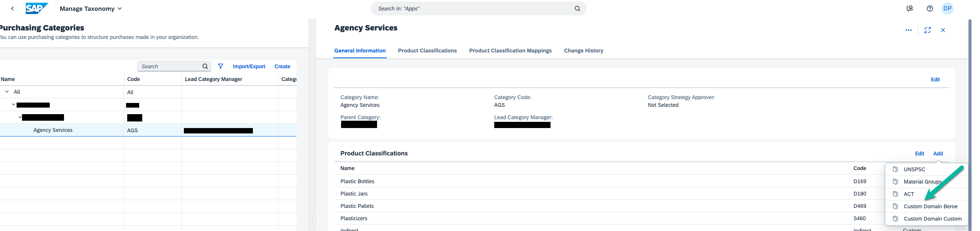
Task: Switch to the Product Classifications tab
Action: point(427,51)
